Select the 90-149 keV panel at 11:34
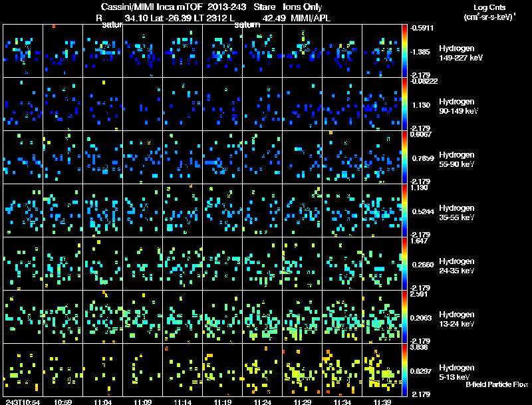The image size is (532, 405). tap(342, 104)
